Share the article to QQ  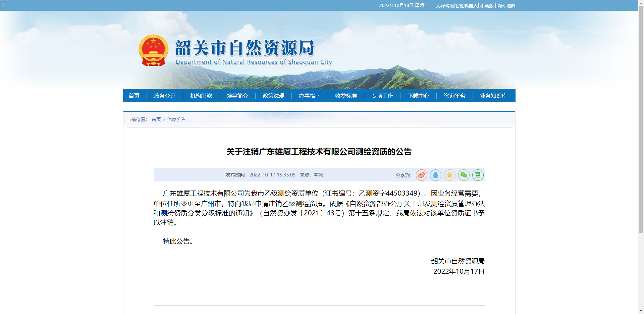[x=435, y=175]
